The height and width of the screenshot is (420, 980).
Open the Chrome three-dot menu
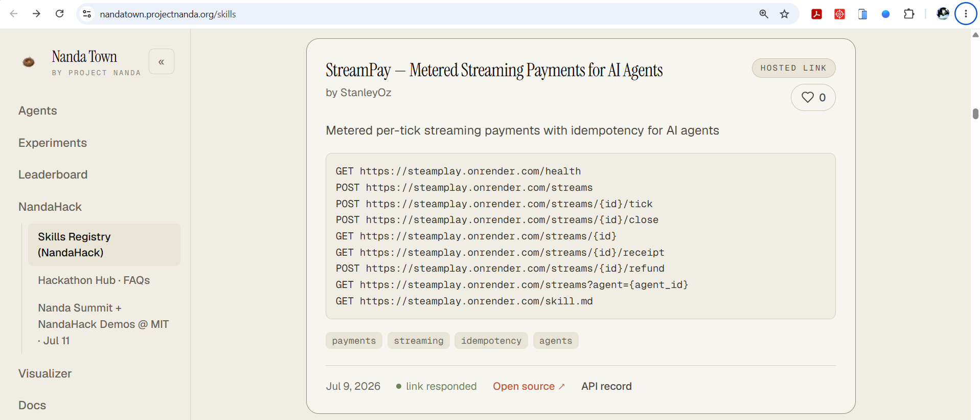coord(966,14)
